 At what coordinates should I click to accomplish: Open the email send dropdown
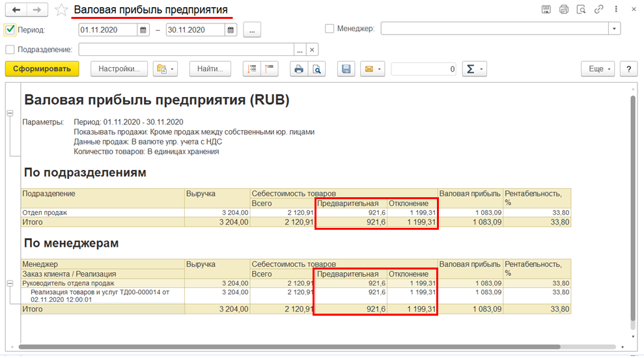click(373, 69)
